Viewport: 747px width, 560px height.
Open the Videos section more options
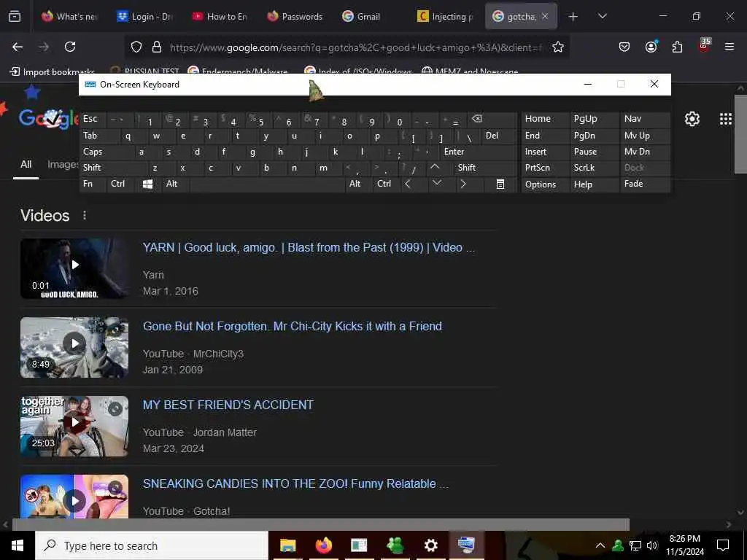(x=85, y=215)
